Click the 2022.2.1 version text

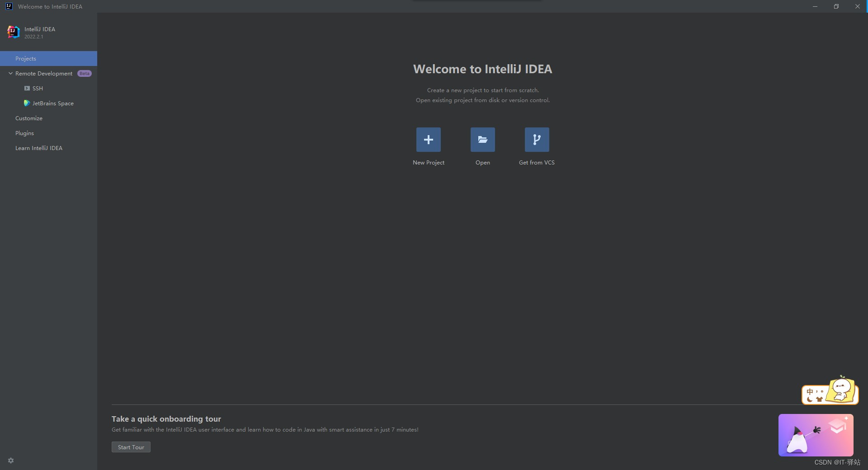pos(34,37)
